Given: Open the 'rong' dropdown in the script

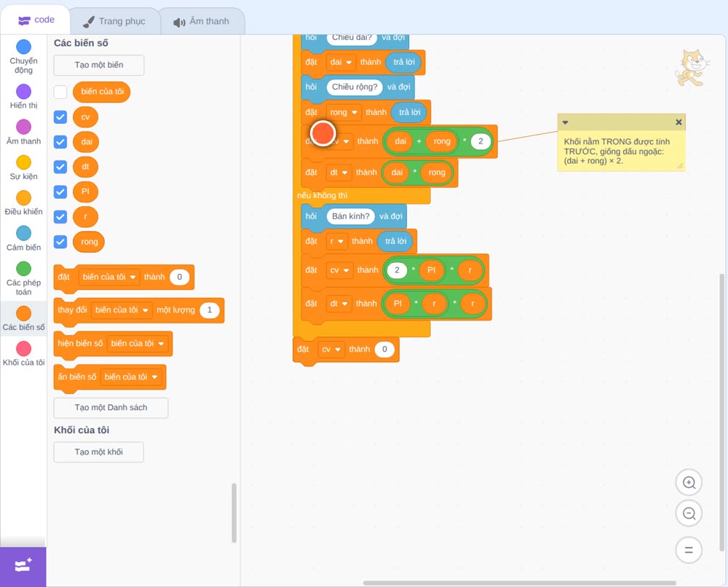Looking at the screenshot, I should [344, 112].
